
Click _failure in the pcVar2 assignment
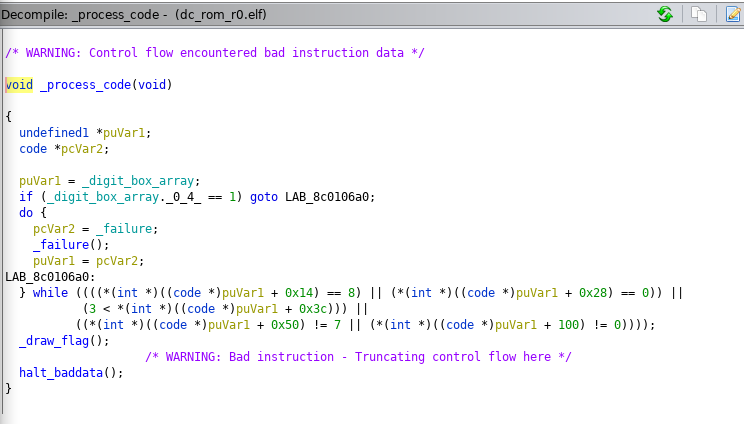point(124,229)
